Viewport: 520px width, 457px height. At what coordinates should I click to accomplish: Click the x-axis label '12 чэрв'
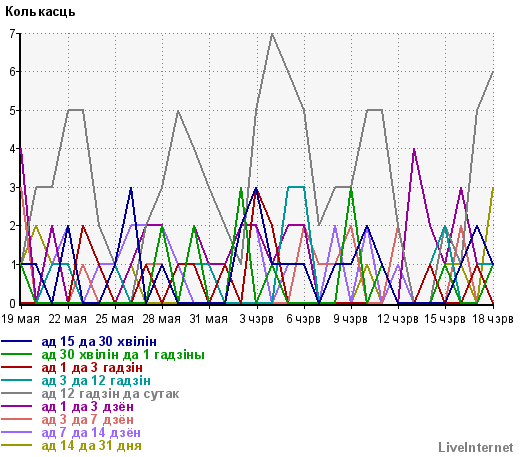click(398, 319)
